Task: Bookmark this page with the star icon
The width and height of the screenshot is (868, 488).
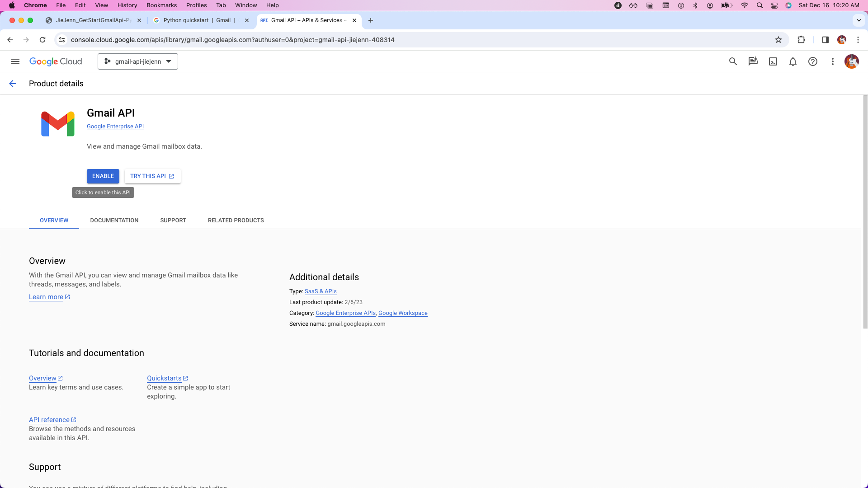Action: point(778,40)
